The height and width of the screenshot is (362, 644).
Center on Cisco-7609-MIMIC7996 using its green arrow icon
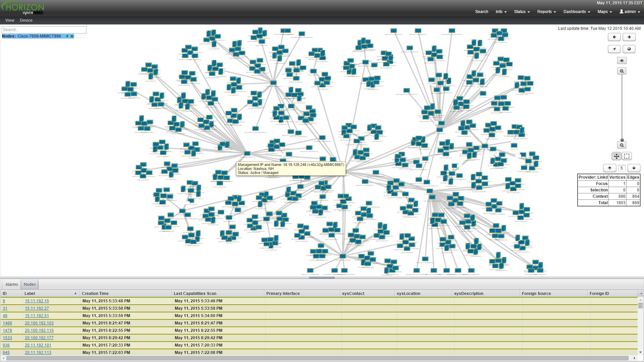coord(67,36)
